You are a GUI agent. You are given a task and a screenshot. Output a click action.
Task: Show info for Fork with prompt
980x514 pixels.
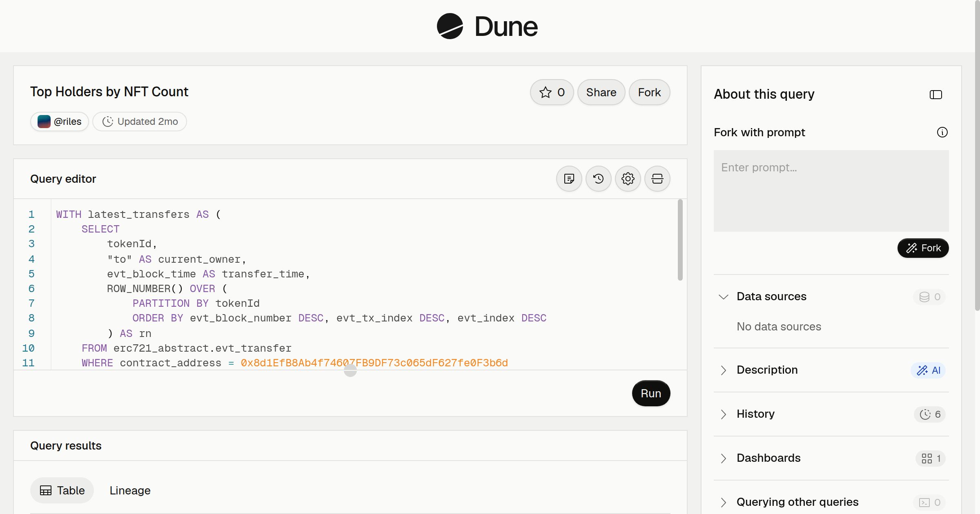942,132
